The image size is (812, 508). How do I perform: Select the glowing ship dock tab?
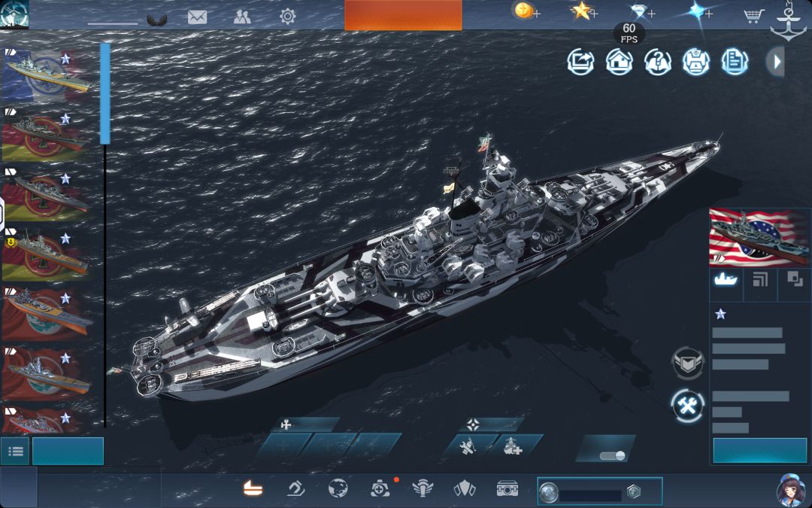[253, 488]
